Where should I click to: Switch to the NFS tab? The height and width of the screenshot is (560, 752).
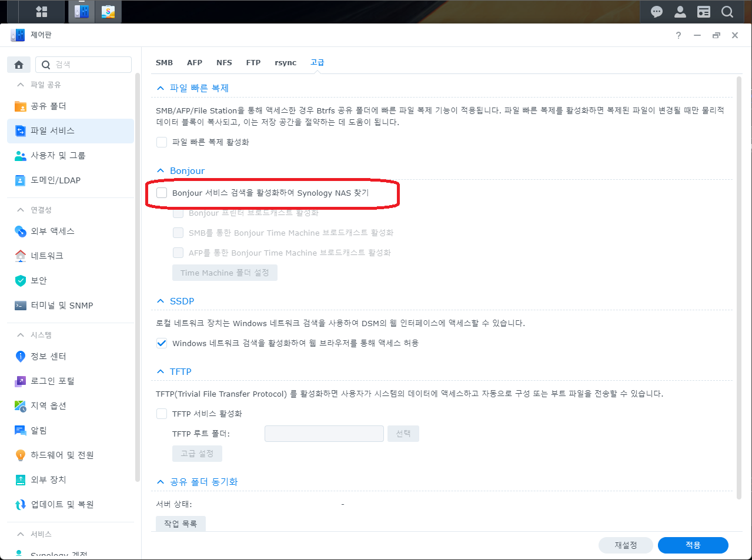point(224,63)
